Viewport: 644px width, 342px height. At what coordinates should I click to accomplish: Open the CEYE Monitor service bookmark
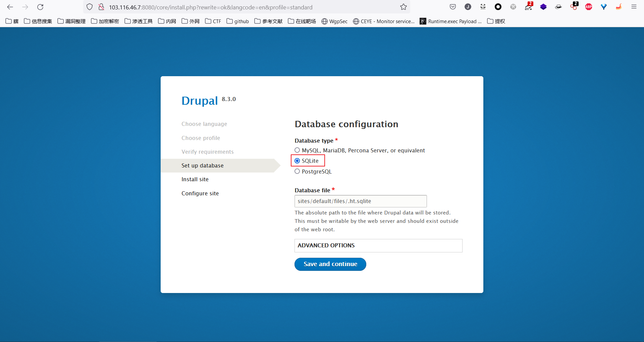[384, 21]
